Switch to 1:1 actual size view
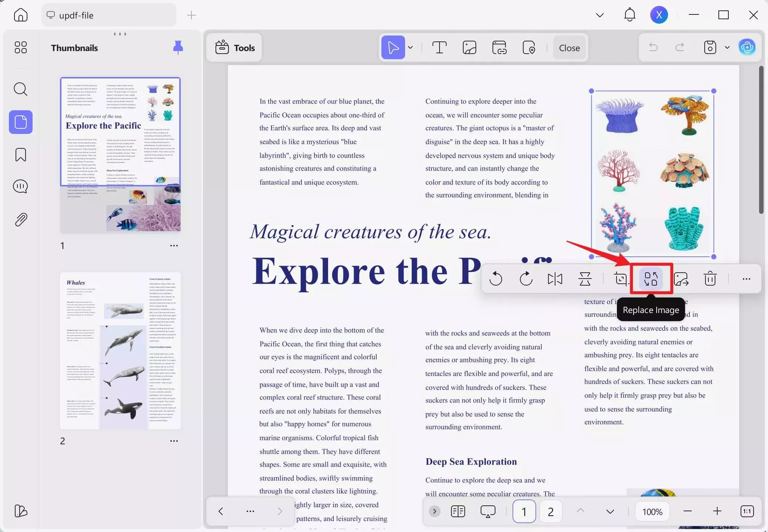This screenshot has width=768, height=532. [x=747, y=511]
